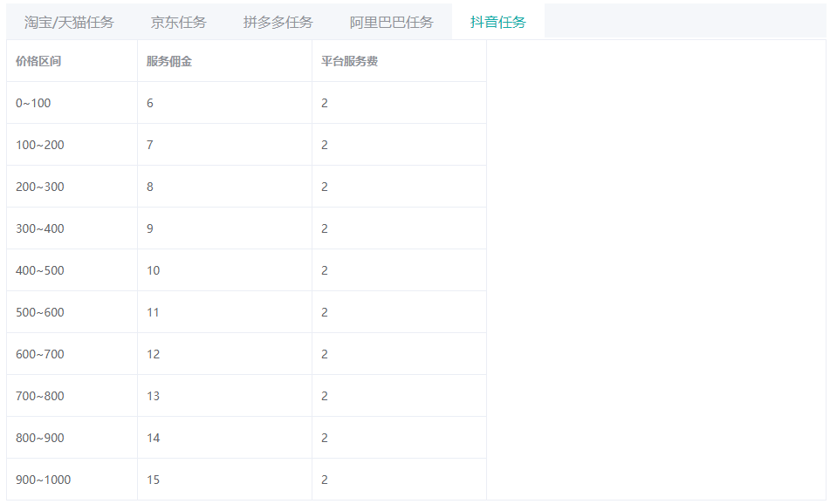Click the active 抖音任务 tab
Viewport: 830px width, 504px height.
(497, 22)
